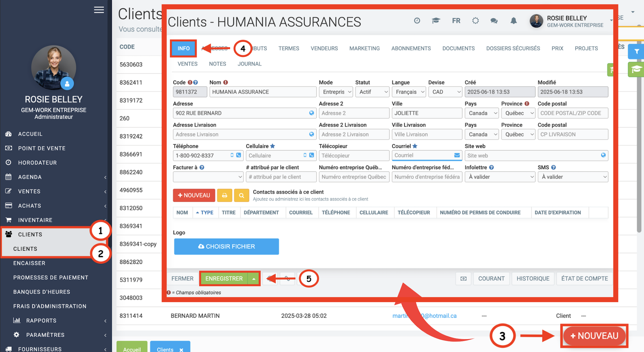Expand the Infolettre dropdown
The height and width of the screenshot is (352, 644).
tap(500, 177)
